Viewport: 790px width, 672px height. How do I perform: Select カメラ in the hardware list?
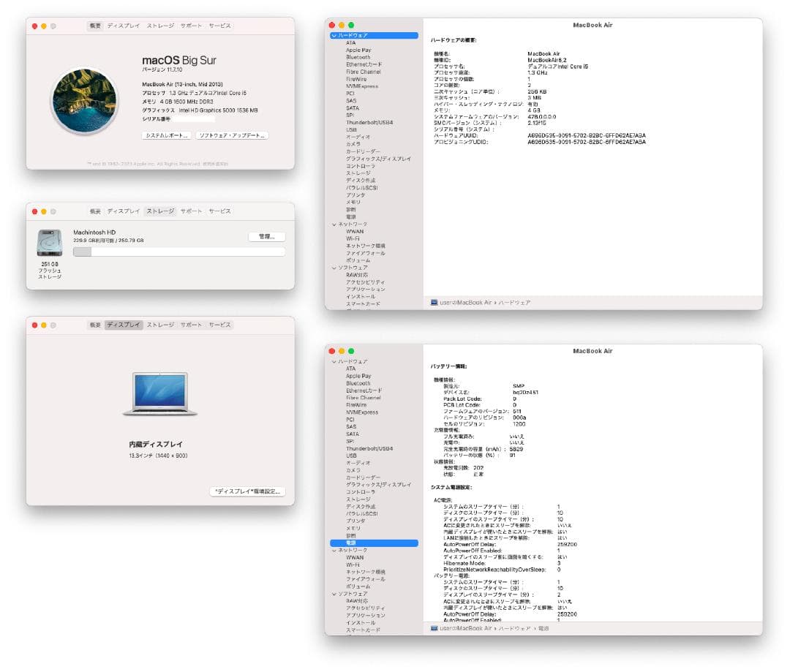tap(352, 144)
